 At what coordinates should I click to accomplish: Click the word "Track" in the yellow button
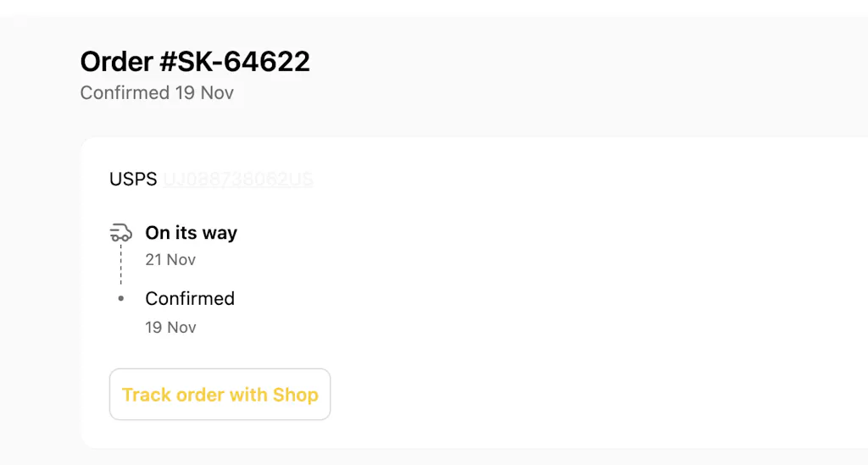point(145,395)
